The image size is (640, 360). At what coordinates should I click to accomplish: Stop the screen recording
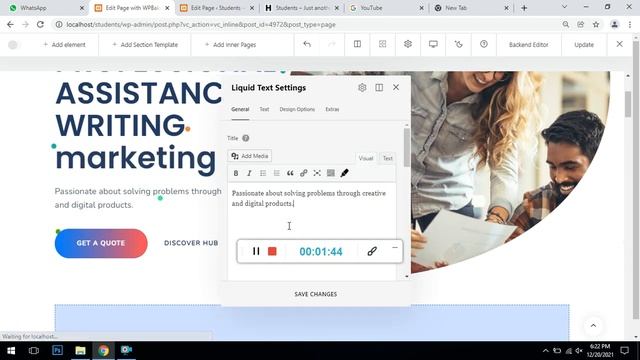[272, 251]
